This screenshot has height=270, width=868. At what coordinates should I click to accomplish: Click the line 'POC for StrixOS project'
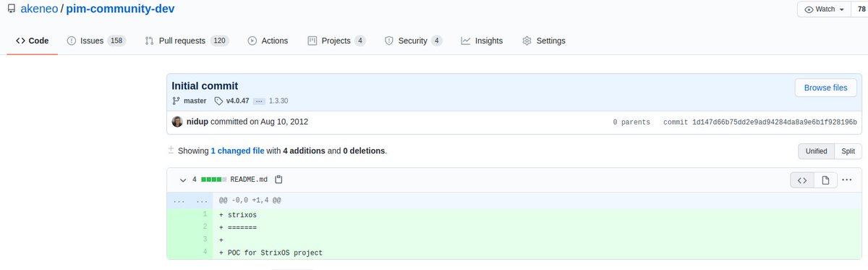coord(276,253)
